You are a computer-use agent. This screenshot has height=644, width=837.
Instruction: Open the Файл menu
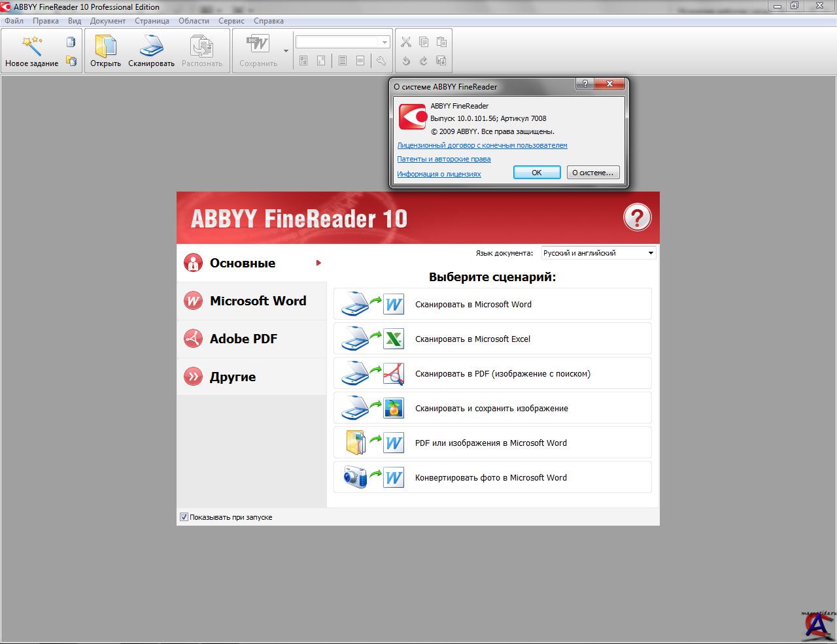pos(14,21)
